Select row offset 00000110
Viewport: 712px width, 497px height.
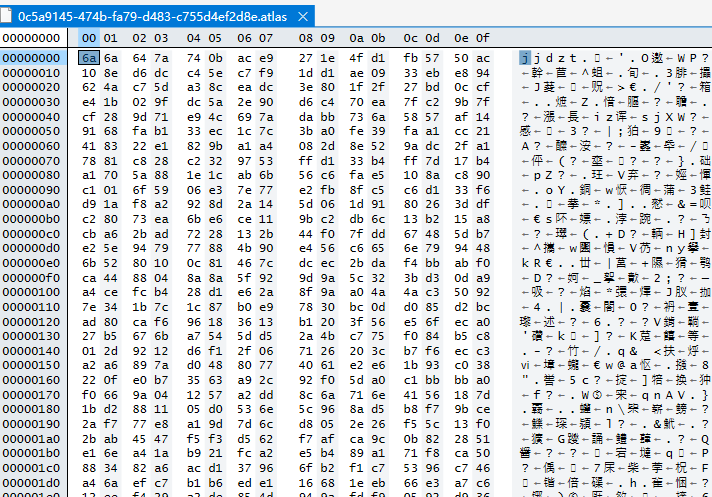[x=31, y=307]
